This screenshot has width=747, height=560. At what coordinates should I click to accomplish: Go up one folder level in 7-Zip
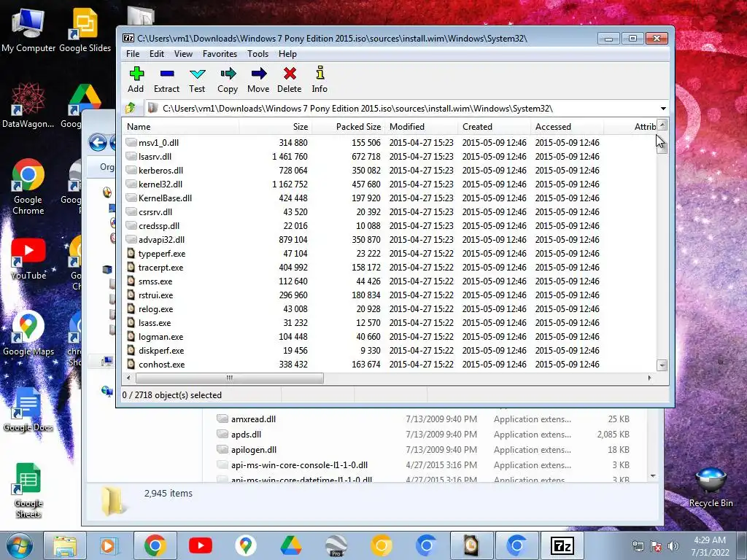131,108
